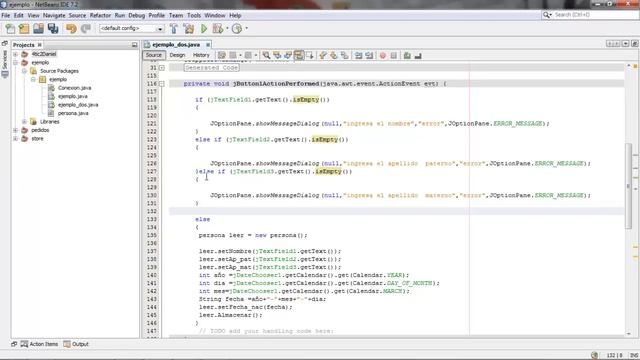Click the Debug Project icon
This screenshot has height=360, width=640.
[218, 29]
